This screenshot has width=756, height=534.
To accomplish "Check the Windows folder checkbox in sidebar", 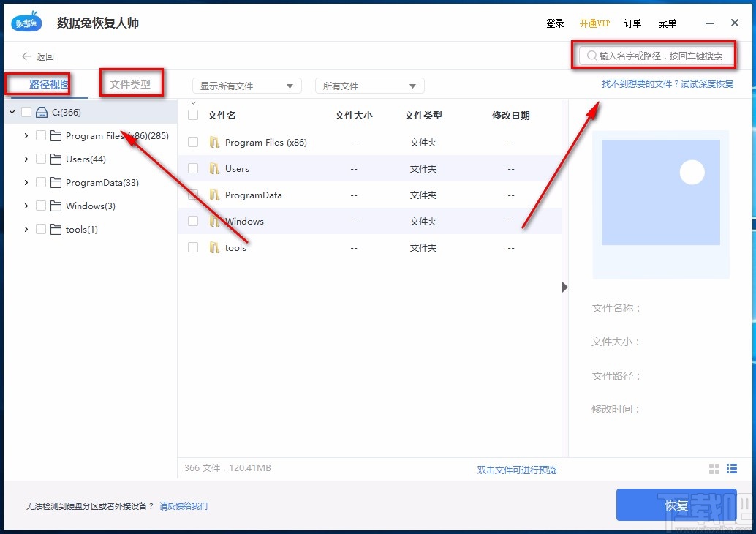I will point(40,206).
